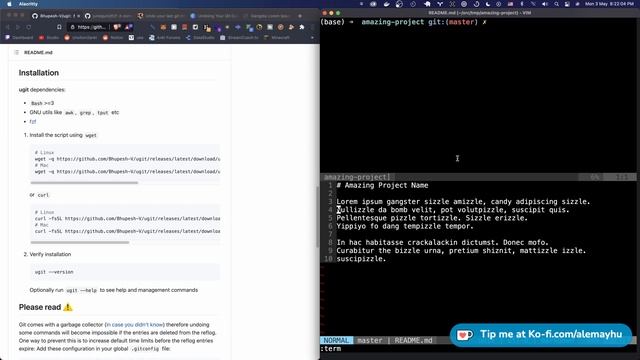Follow the fzf dependency link
This screenshot has width=640, height=360.
click(33, 122)
